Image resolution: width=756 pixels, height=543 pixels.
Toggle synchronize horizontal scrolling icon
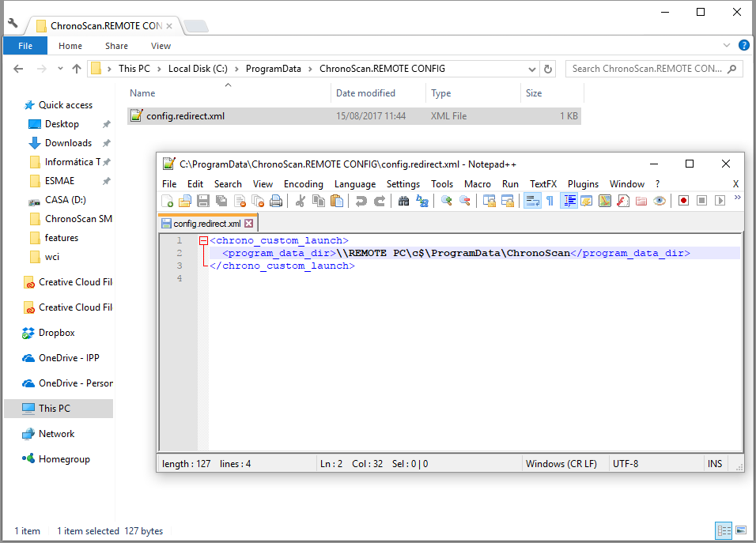pos(508,201)
